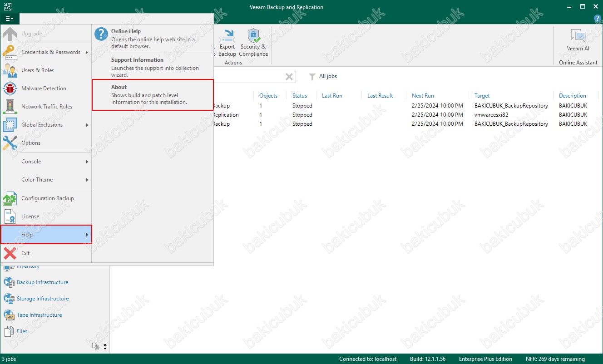Clear the search box with X
603x364 pixels.
[x=289, y=77]
